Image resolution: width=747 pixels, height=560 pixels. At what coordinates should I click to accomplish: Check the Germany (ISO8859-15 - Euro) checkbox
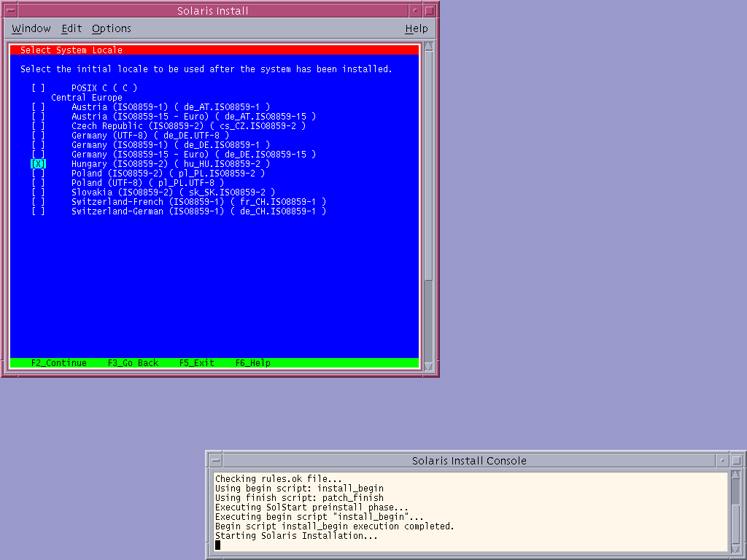[x=38, y=155]
